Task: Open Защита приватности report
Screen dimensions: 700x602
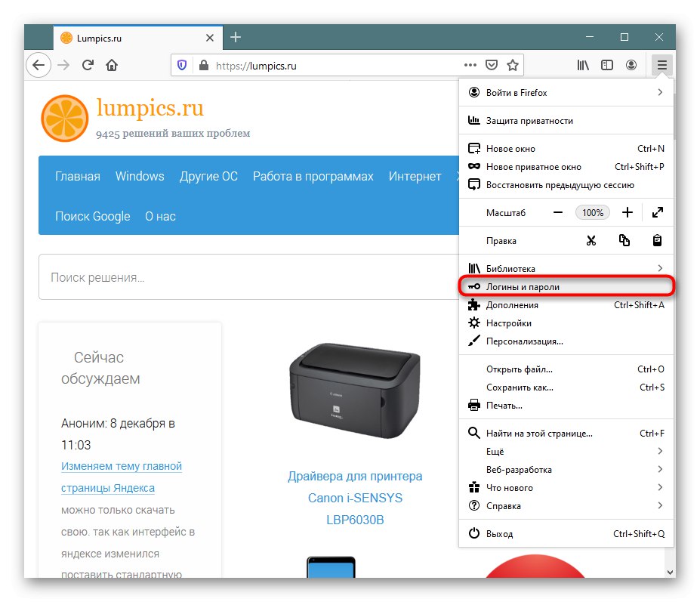Action: click(566, 121)
